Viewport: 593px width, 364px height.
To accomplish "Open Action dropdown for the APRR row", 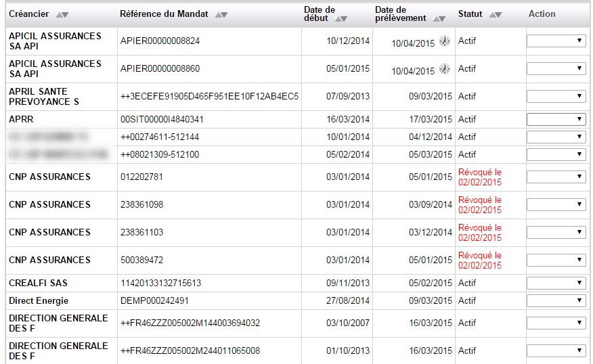I will pyautogui.click(x=556, y=120).
